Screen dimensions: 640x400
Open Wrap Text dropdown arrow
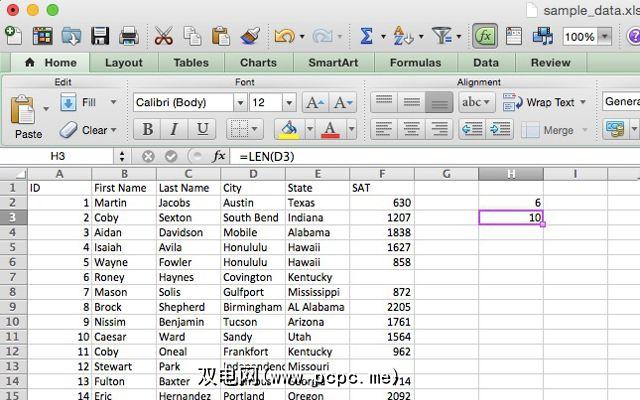[x=583, y=102]
